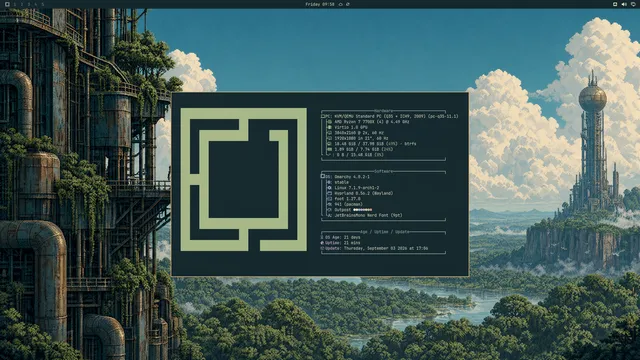This screenshot has width=640, height=360.
Task: Click the update indicator icon next to the clock
Action: point(341,4)
